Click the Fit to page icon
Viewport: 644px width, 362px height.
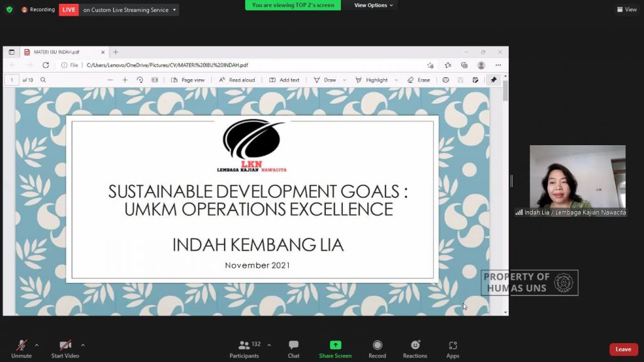point(155,80)
